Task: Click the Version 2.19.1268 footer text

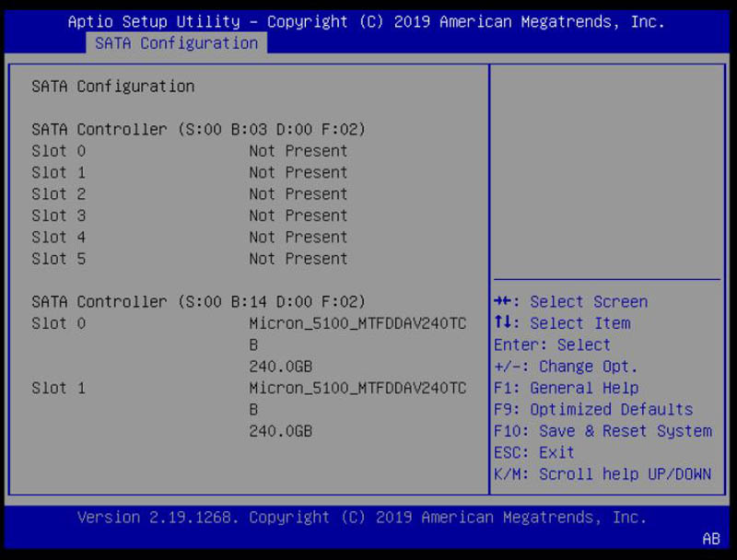Action: [362, 518]
